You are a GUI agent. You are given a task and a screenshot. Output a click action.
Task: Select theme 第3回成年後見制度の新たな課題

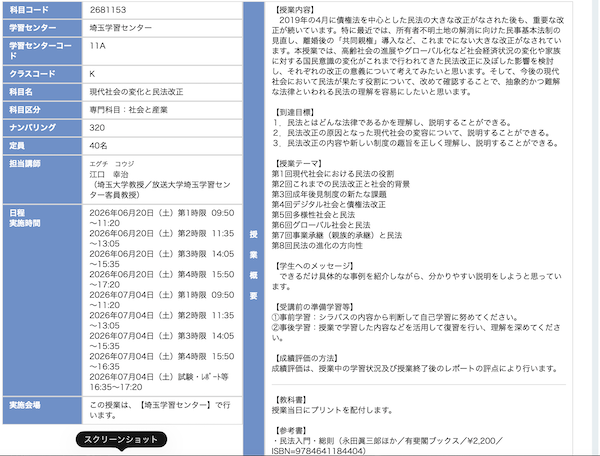coord(329,194)
